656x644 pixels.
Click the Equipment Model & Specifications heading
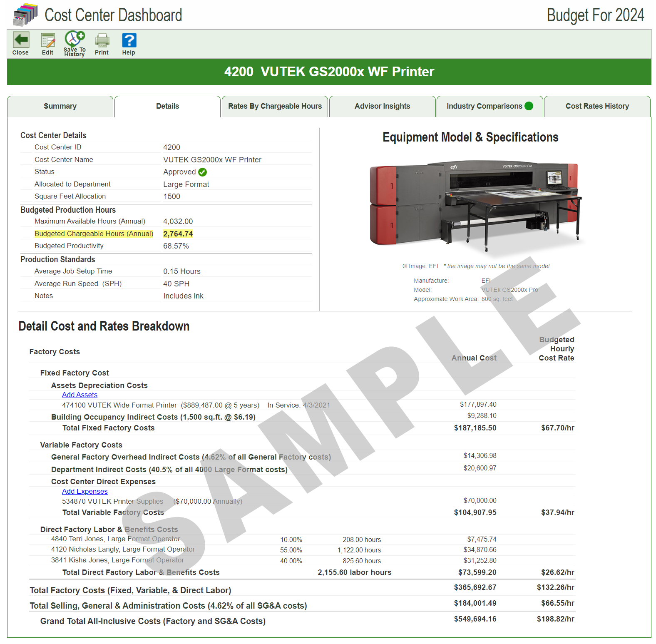[x=470, y=137]
